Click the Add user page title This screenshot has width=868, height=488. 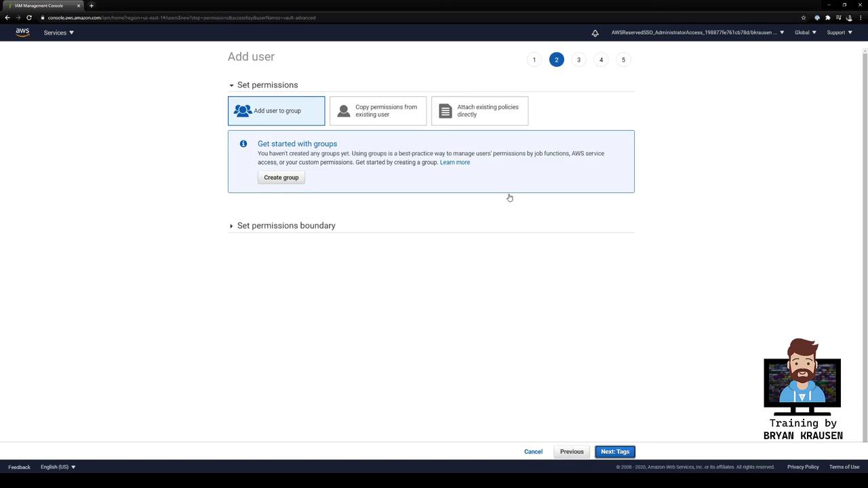click(x=251, y=57)
